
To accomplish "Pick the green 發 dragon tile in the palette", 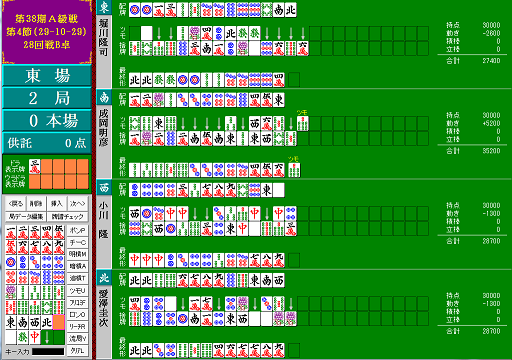I will (23, 337).
